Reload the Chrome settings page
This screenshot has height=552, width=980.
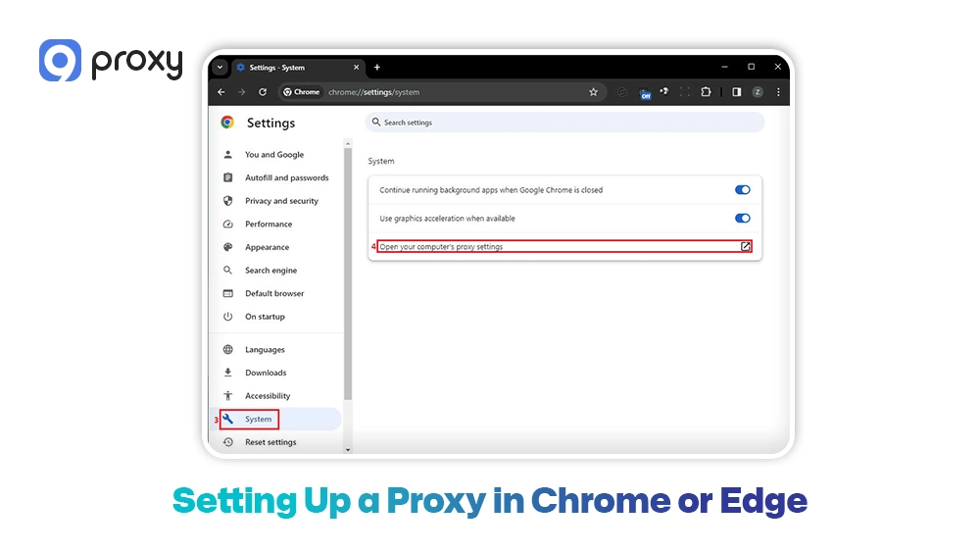click(263, 92)
